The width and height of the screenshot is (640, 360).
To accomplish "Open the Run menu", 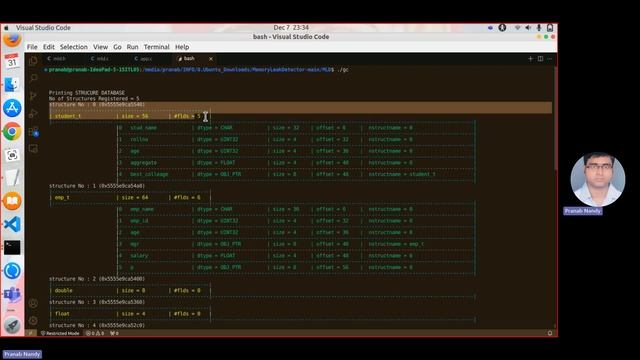I will click(132, 47).
